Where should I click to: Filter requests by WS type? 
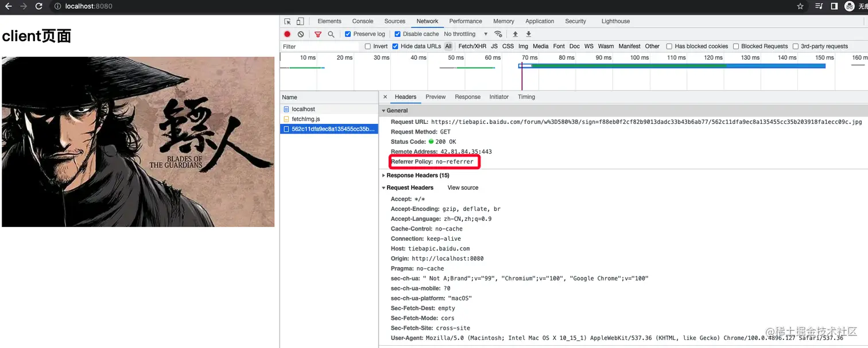pyautogui.click(x=588, y=46)
